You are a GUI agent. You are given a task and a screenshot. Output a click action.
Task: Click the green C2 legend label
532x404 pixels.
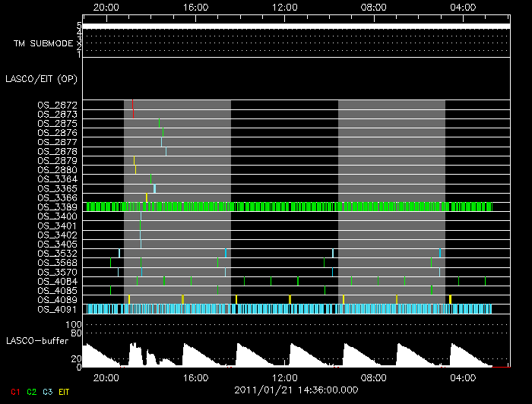(x=32, y=392)
